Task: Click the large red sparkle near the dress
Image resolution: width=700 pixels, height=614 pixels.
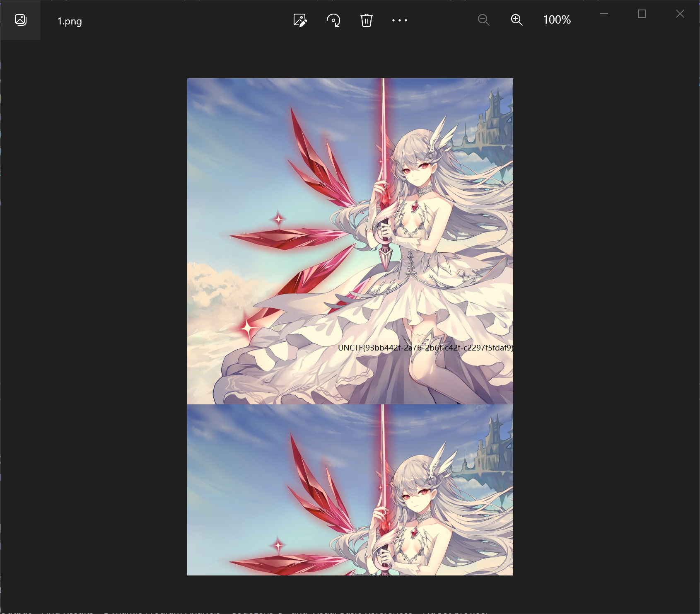Action: click(x=248, y=328)
